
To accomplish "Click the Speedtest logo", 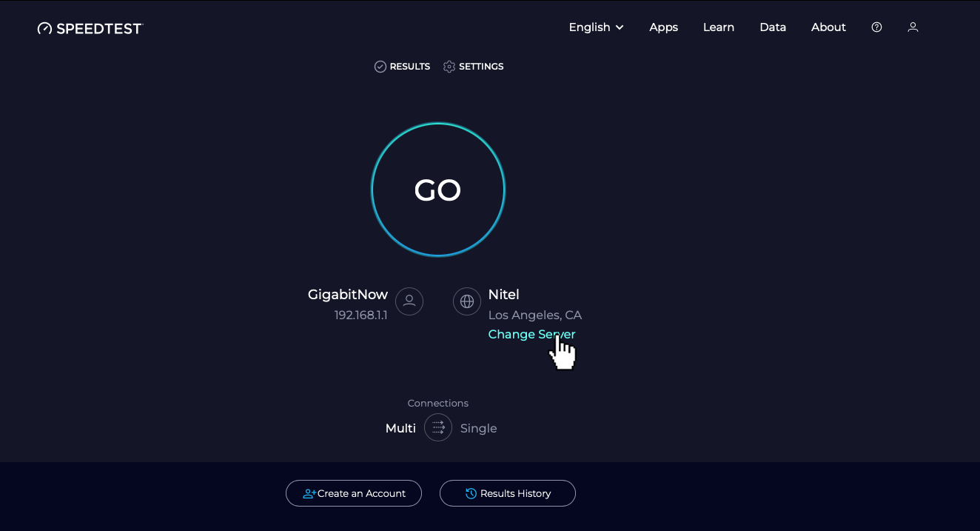I will coord(90,28).
